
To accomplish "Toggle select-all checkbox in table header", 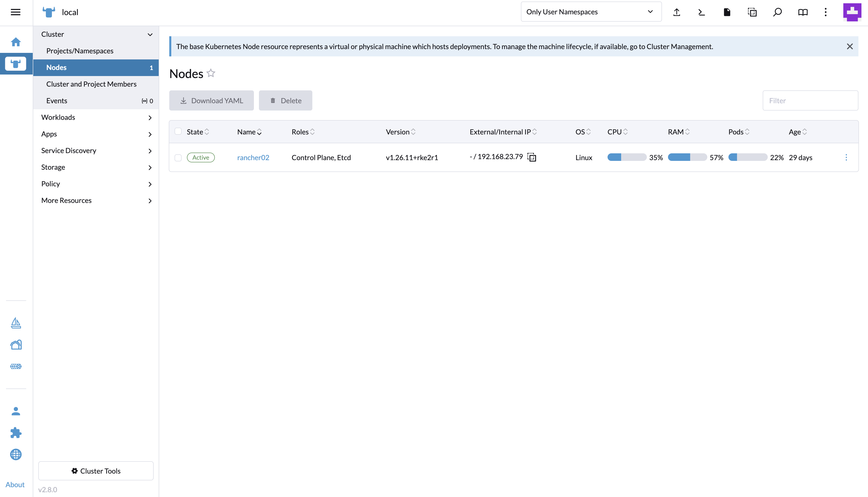I will 178,131.
